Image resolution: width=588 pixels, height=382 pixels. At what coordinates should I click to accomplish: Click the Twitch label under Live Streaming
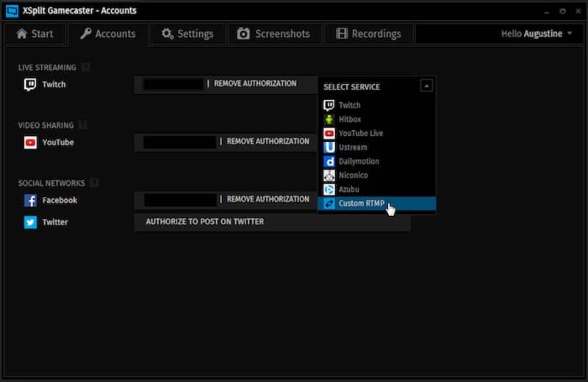54,84
